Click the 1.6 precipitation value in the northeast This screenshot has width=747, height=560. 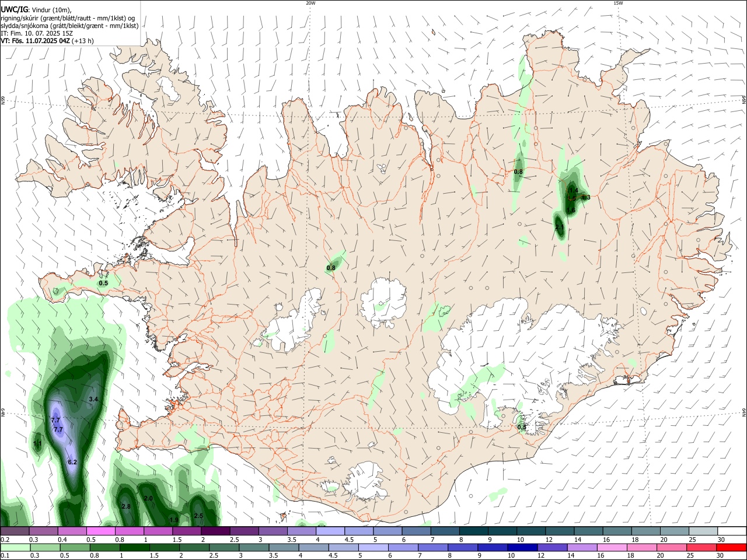coord(571,210)
